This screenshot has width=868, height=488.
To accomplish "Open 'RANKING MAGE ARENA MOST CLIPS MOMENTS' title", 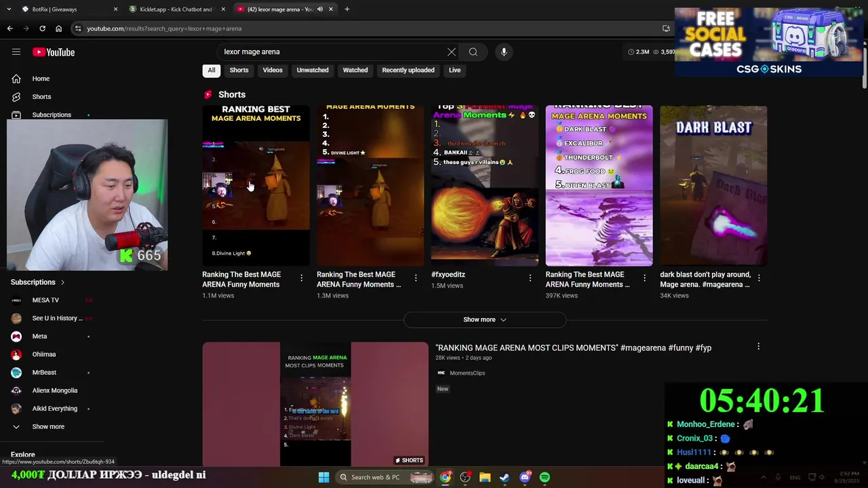I will point(574,348).
